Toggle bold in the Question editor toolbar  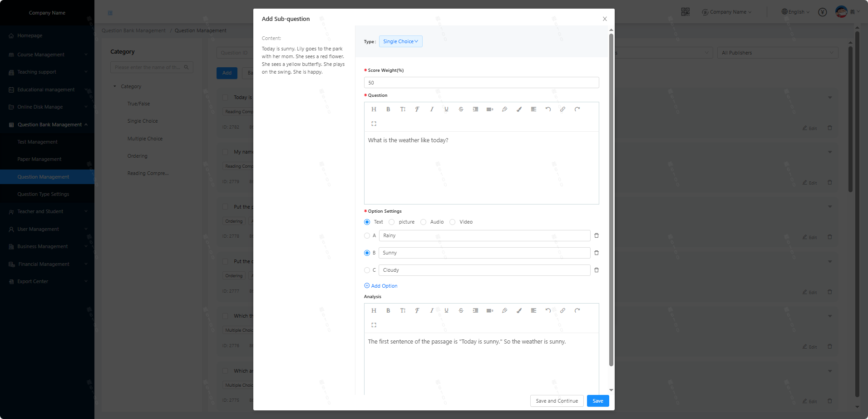tap(388, 109)
